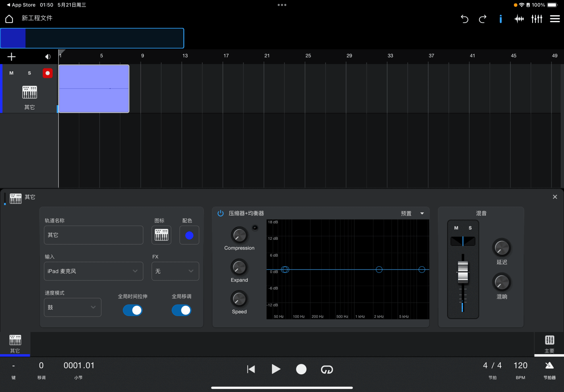The width and height of the screenshot is (564, 392).
Task: Go to the home screen icon
Action: (x=9, y=19)
